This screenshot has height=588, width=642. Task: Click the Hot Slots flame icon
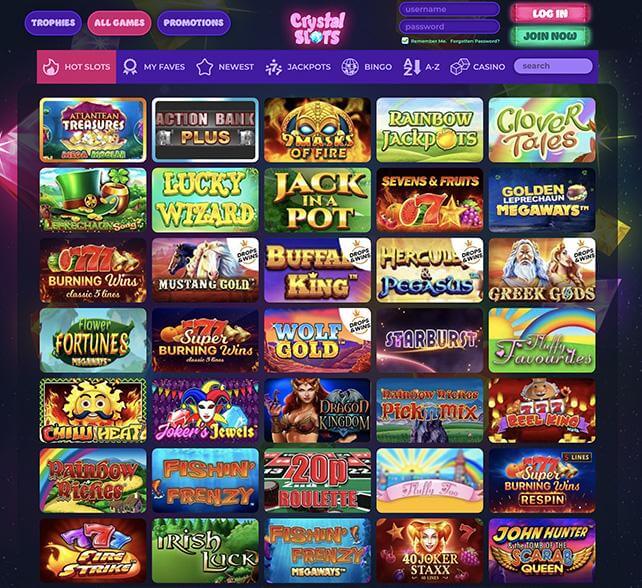point(51,67)
